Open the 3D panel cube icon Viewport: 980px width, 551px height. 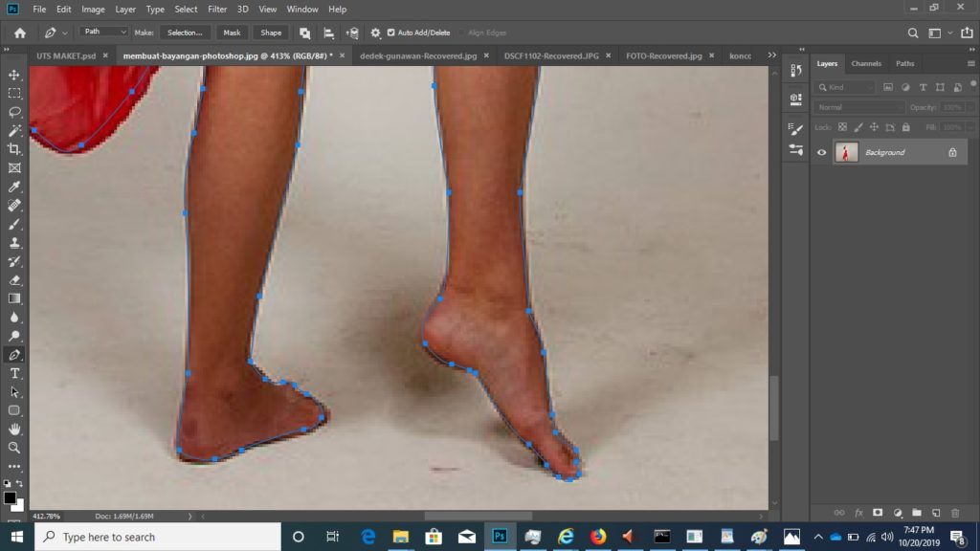pos(795,99)
